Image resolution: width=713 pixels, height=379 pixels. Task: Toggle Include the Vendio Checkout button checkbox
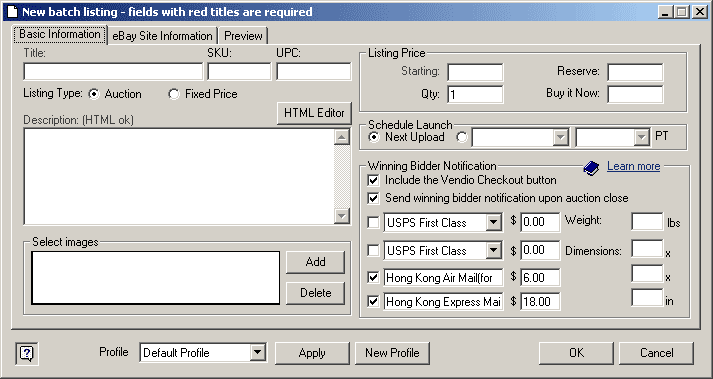coord(373,180)
